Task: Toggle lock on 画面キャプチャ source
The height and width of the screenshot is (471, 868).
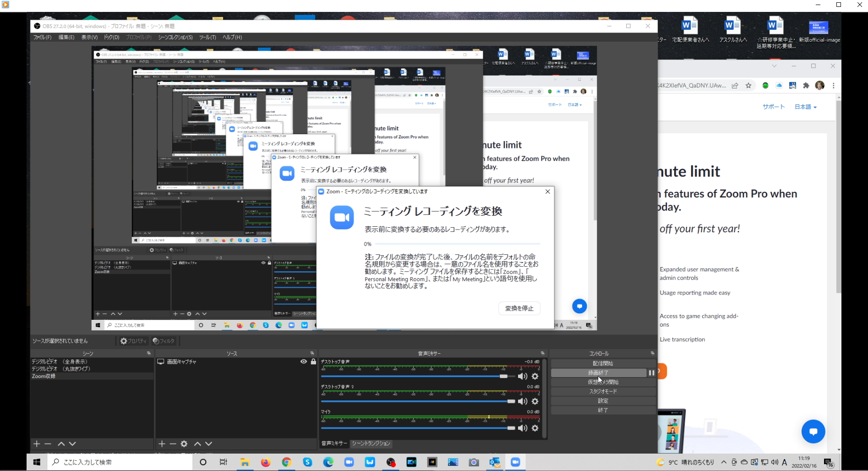Action: pos(313,361)
